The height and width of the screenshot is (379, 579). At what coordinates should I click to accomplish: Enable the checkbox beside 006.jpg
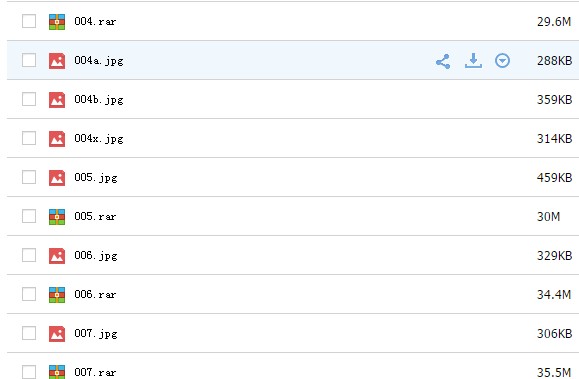[x=29, y=255]
